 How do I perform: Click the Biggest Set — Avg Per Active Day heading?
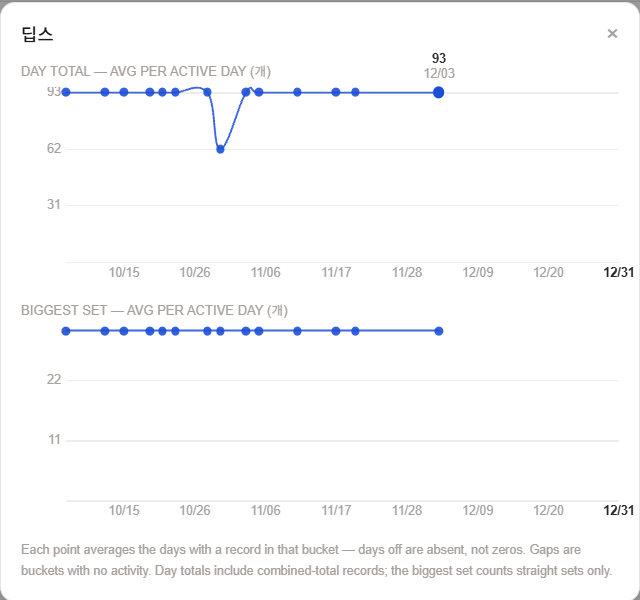[x=154, y=311]
